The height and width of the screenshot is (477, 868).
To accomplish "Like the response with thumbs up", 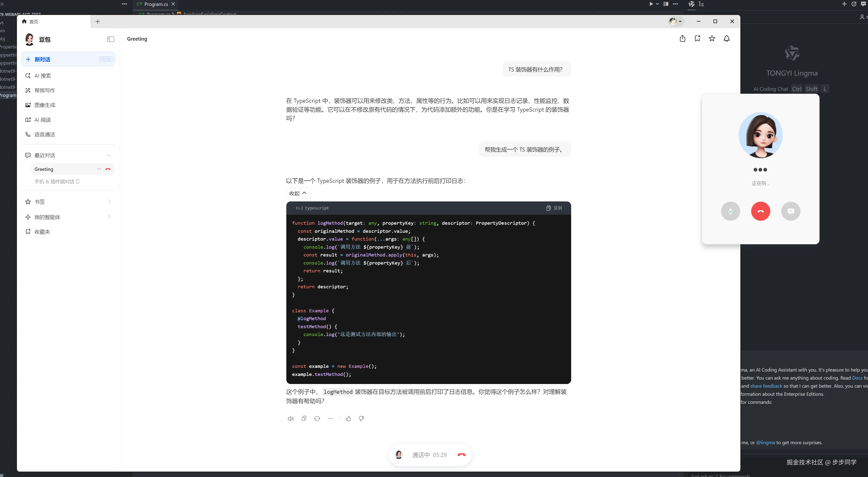I will (x=349, y=419).
